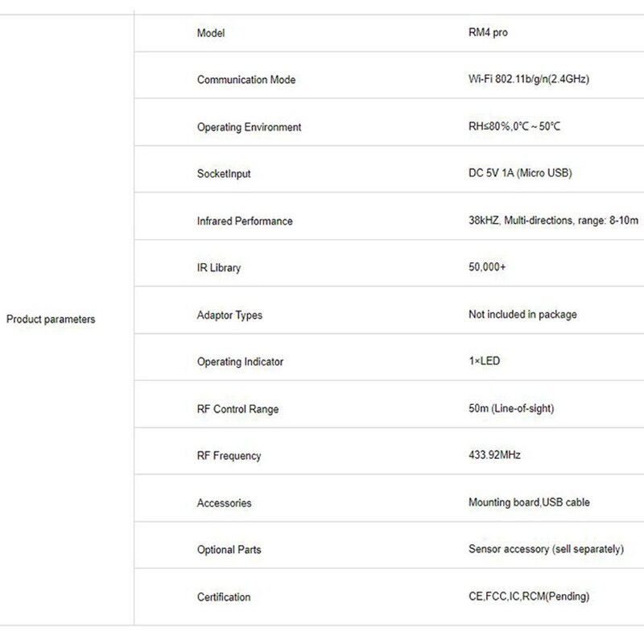Viewport: 644px width, 644px height.
Task: Click the "RF Control Range" label
Action: pos(237,409)
